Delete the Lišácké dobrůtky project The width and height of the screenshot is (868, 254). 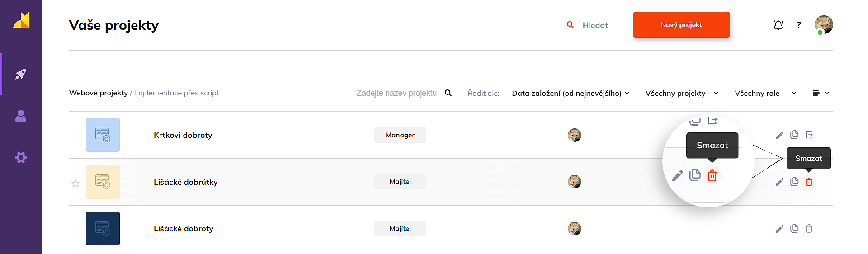pyautogui.click(x=809, y=182)
